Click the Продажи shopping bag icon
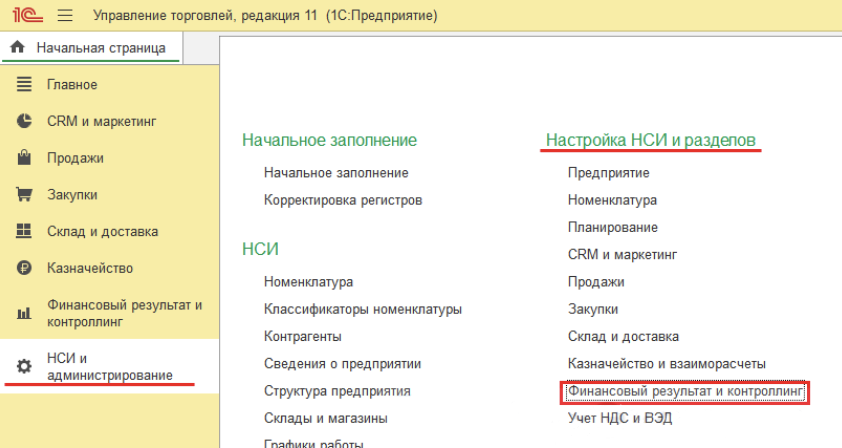 coord(25,158)
